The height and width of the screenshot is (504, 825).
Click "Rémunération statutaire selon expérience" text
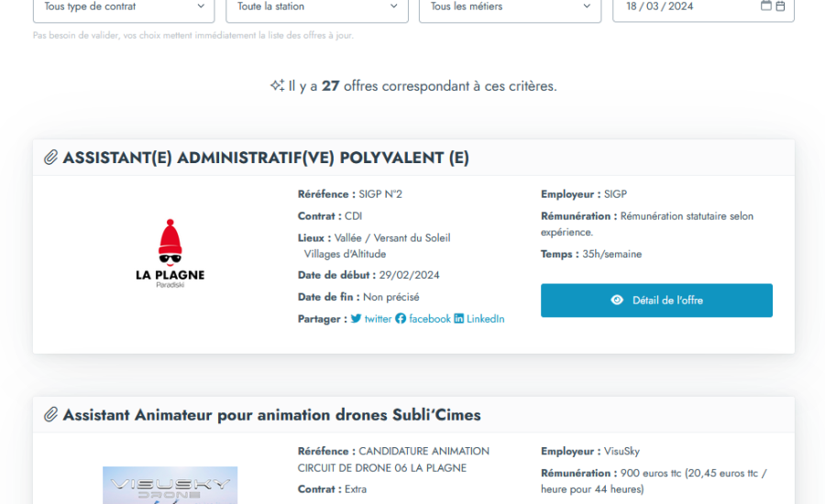pyautogui.click(x=647, y=225)
